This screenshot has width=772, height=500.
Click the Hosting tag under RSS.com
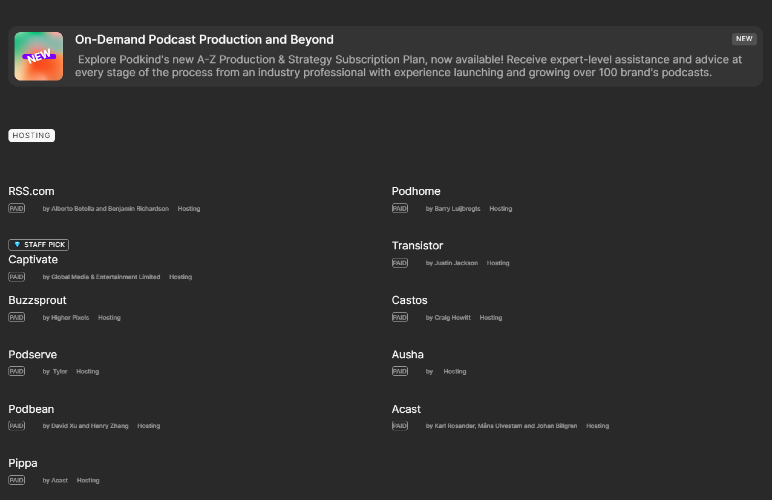pos(189,209)
